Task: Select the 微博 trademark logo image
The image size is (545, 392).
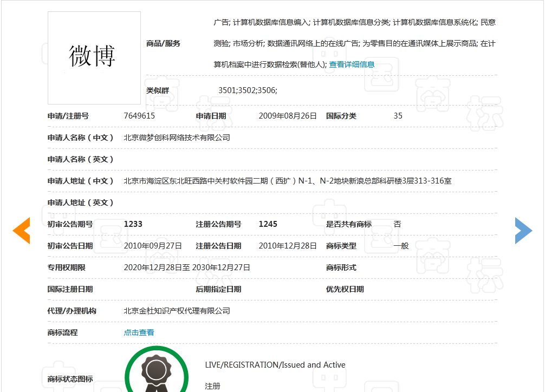Action: click(93, 57)
